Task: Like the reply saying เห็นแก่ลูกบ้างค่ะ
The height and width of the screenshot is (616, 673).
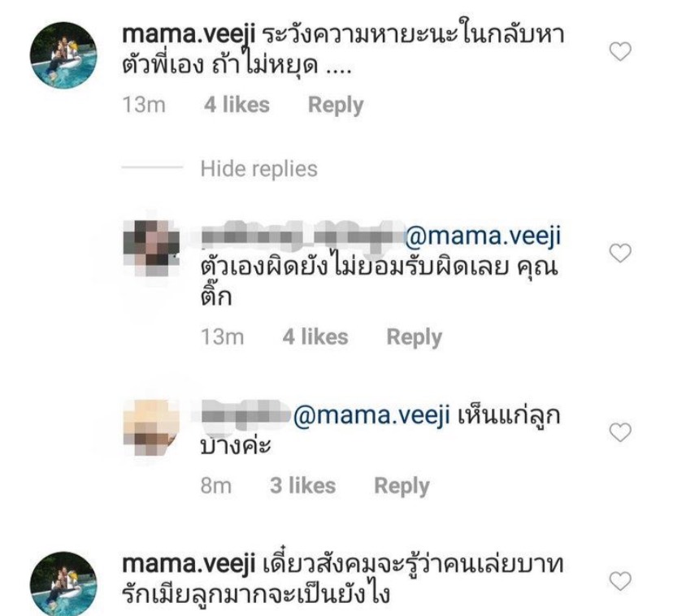Action: coord(620,432)
